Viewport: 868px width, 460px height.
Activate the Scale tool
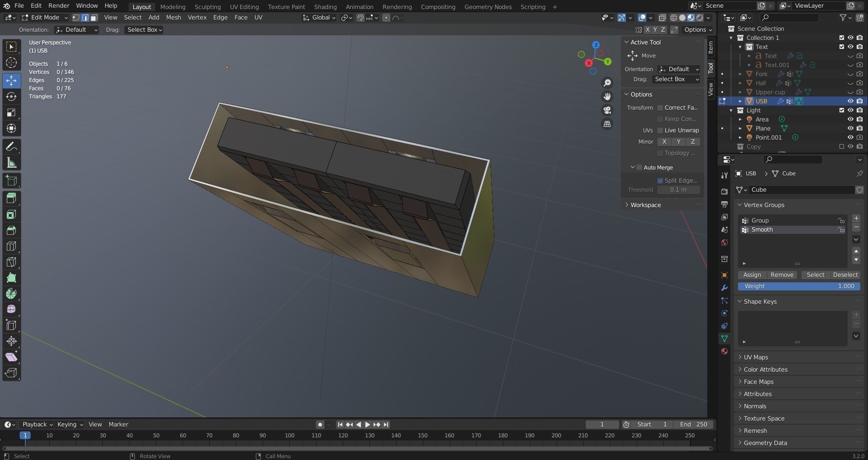(x=11, y=113)
